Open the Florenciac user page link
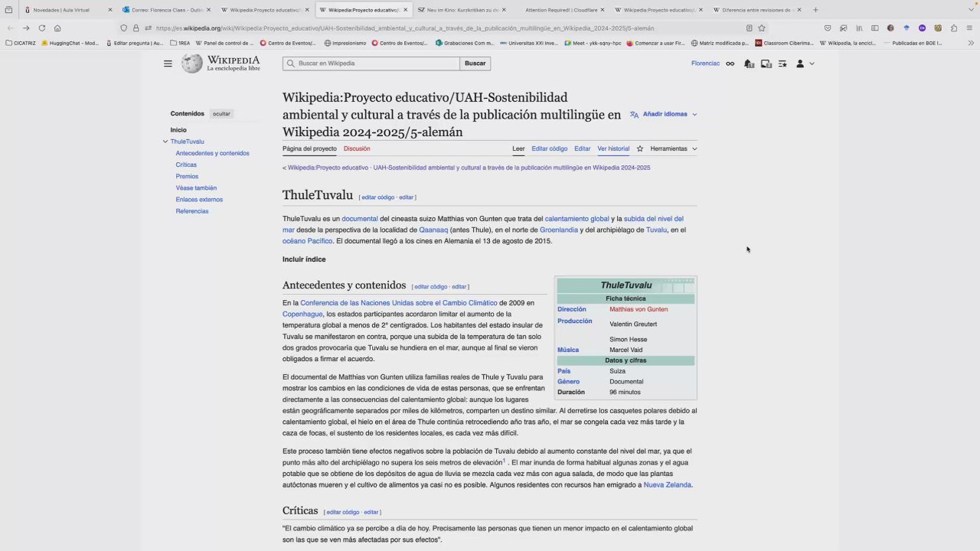Image resolution: width=980 pixels, height=551 pixels. pyautogui.click(x=705, y=64)
